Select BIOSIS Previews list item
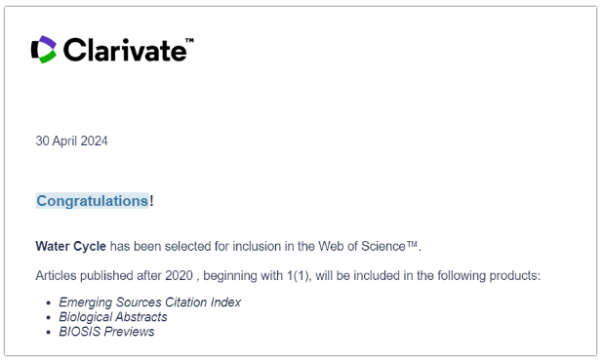 pyautogui.click(x=106, y=332)
